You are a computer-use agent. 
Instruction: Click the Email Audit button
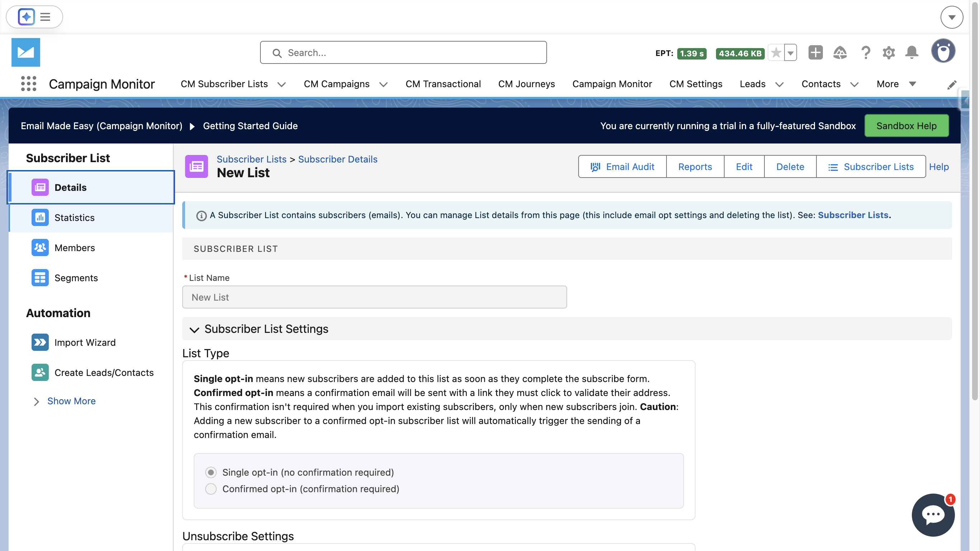[622, 166]
